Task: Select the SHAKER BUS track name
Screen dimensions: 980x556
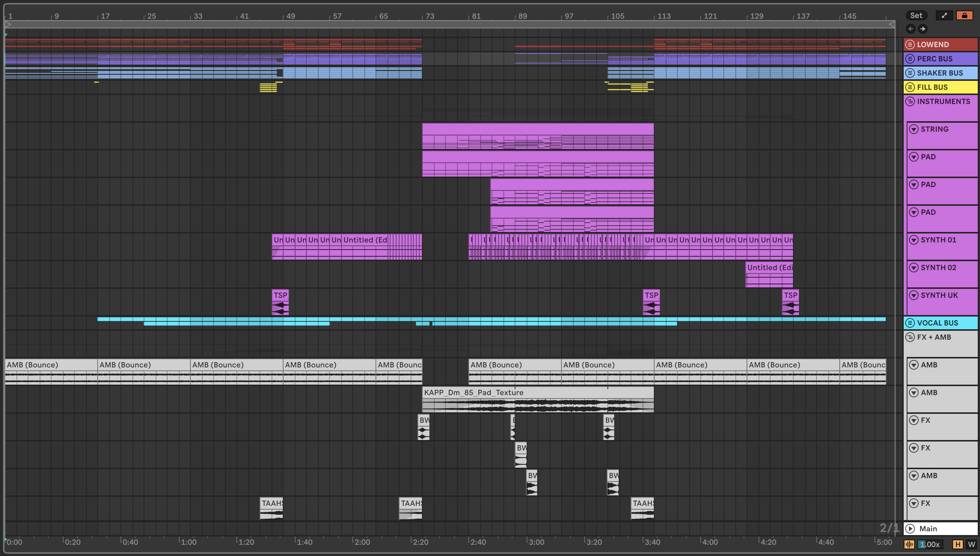Action: tap(940, 73)
